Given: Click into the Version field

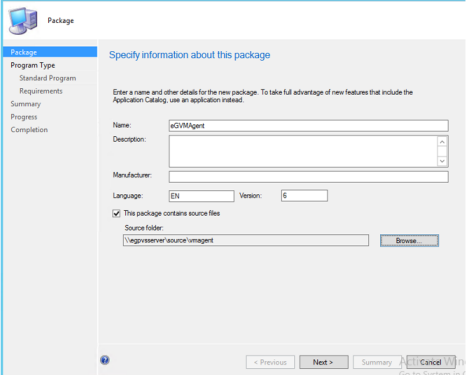Looking at the screenshot, I should (x=304, y=196).
